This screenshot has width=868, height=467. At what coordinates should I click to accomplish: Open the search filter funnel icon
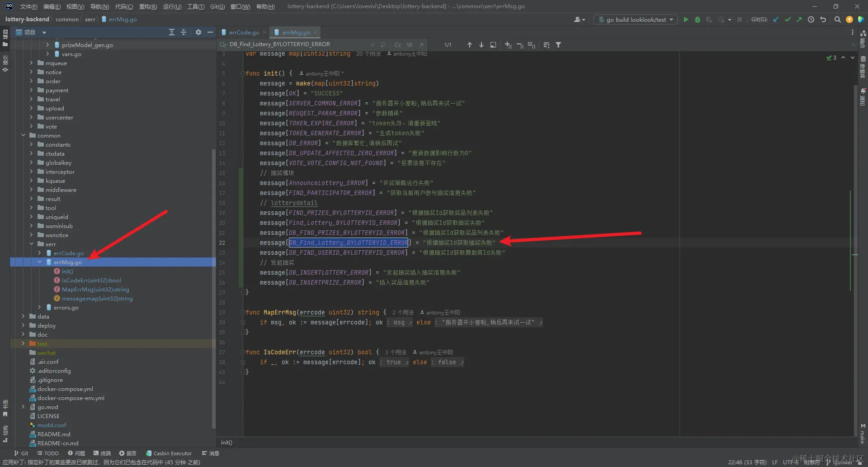558,45
